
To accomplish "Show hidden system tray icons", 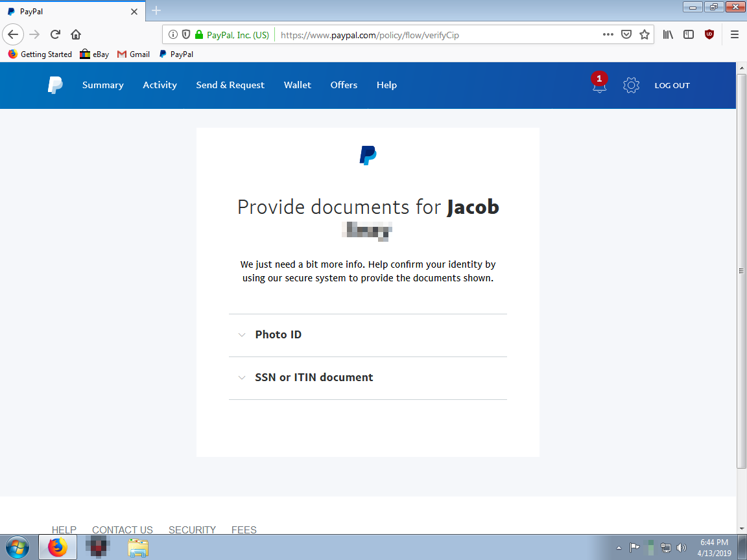I will click(x=619, y=548).
